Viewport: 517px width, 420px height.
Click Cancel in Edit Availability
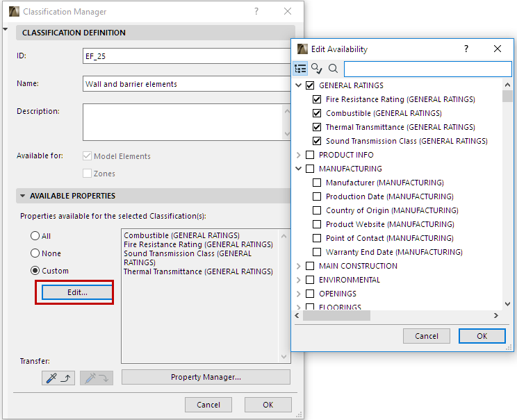click(x=427, y=336)
